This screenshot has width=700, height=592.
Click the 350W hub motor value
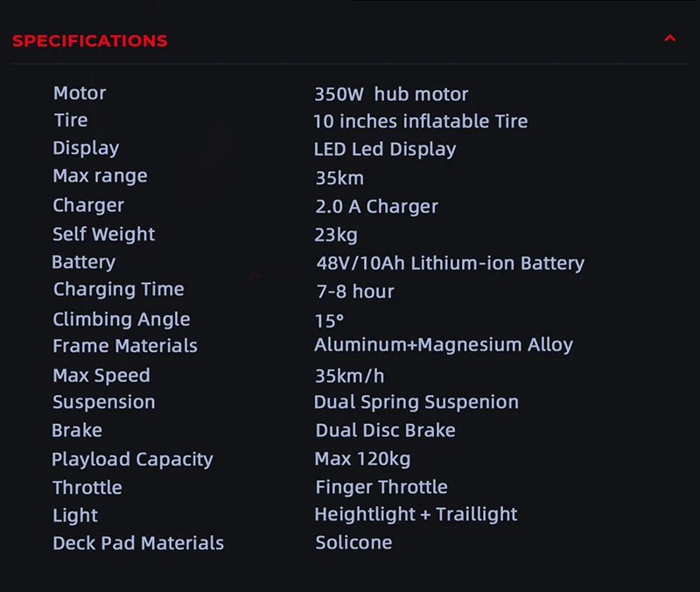pos(391,95)
